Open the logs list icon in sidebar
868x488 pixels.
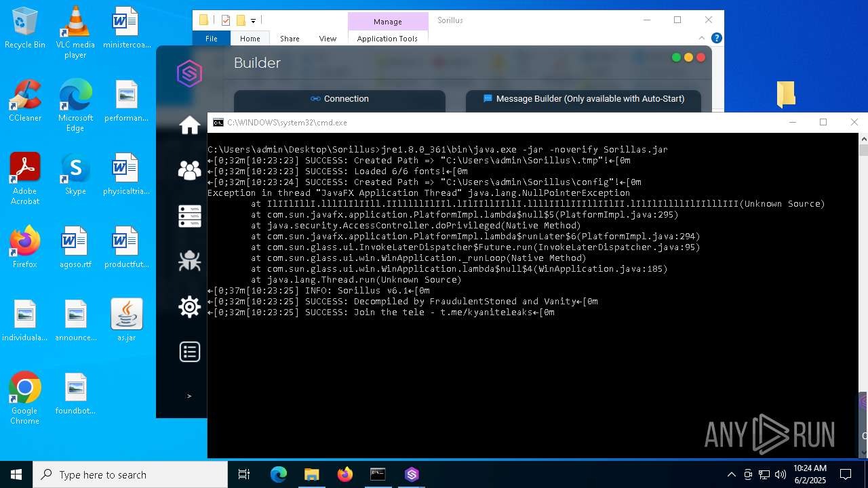pos(189,352)
